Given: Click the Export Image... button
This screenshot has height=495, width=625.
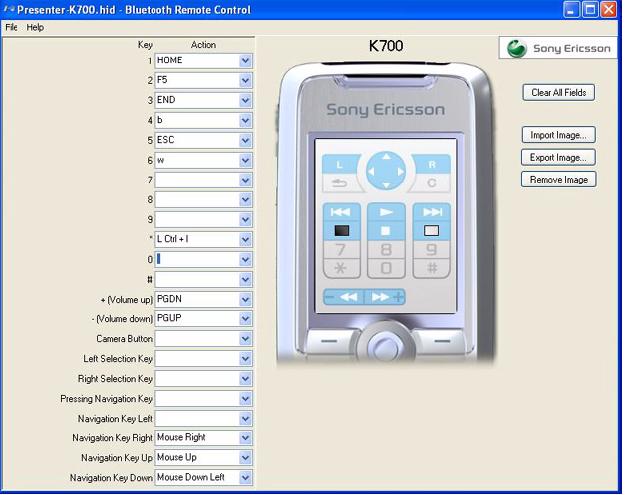Looking at the screenshot, I should click(558, 157).
